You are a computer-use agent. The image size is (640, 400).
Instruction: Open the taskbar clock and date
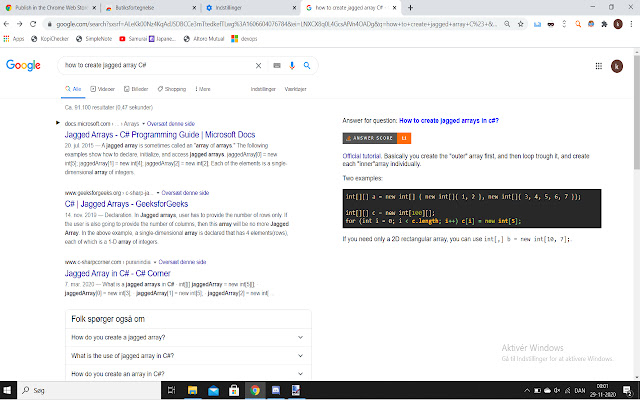click(x=603, y=390)
